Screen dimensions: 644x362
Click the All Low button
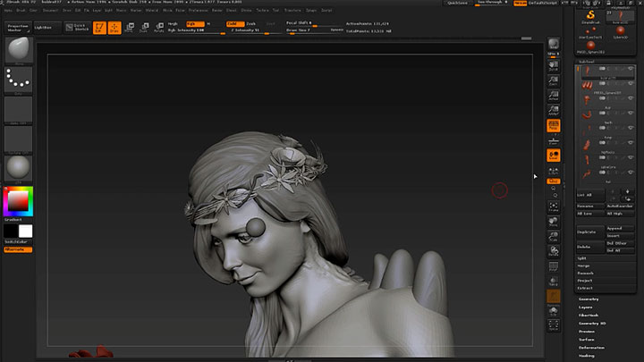pos(590,214)
